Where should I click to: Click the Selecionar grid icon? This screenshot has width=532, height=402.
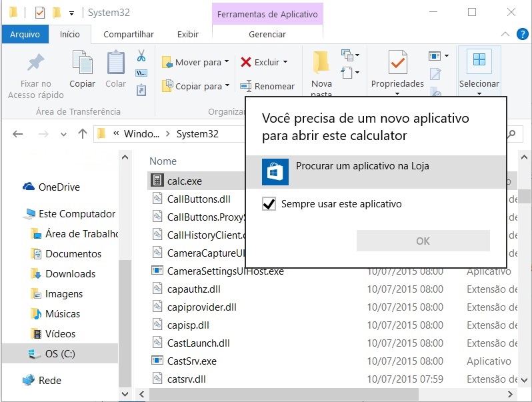(x=479, y=61)
